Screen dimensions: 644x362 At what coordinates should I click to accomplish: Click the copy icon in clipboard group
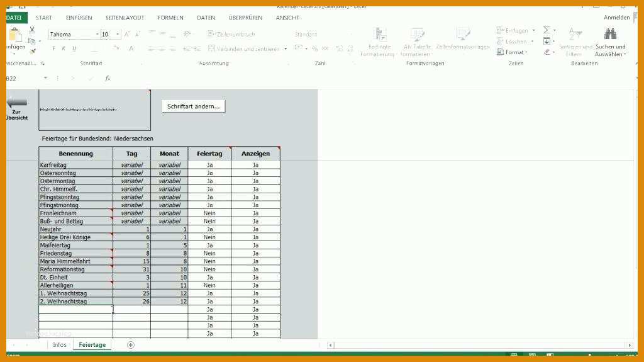[31, 41]
